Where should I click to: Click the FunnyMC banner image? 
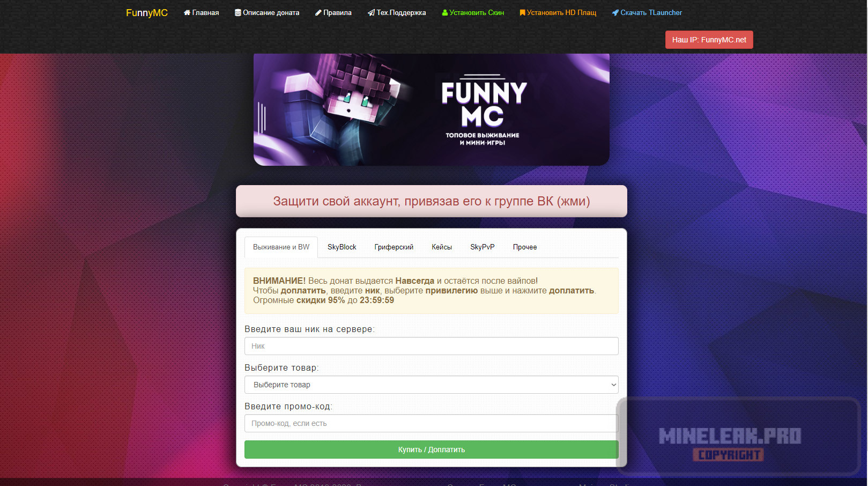[x=432, y=109]
